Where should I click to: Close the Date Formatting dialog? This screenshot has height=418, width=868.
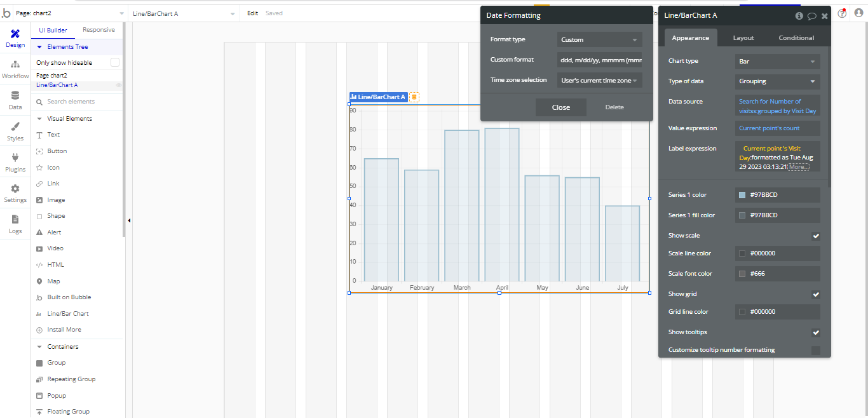[x=561, y=107]
